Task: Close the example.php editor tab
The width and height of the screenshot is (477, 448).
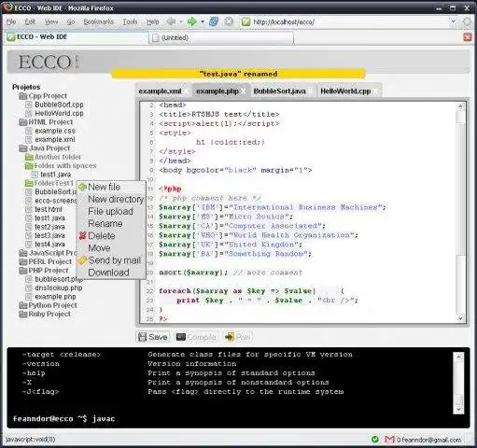Action: pos(244,91)
